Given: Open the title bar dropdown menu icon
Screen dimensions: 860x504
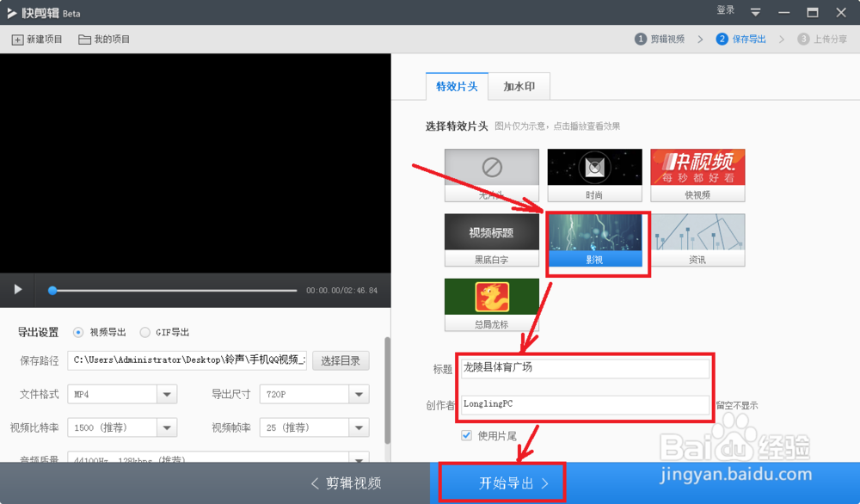Looking at the screenshot, I should click(755, 12).
